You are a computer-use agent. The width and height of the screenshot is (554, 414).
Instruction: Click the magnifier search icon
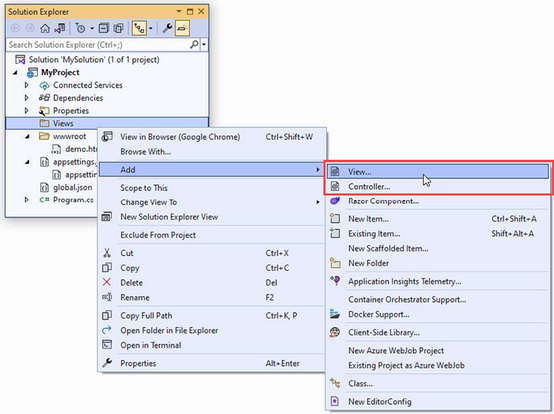point(194,45)
